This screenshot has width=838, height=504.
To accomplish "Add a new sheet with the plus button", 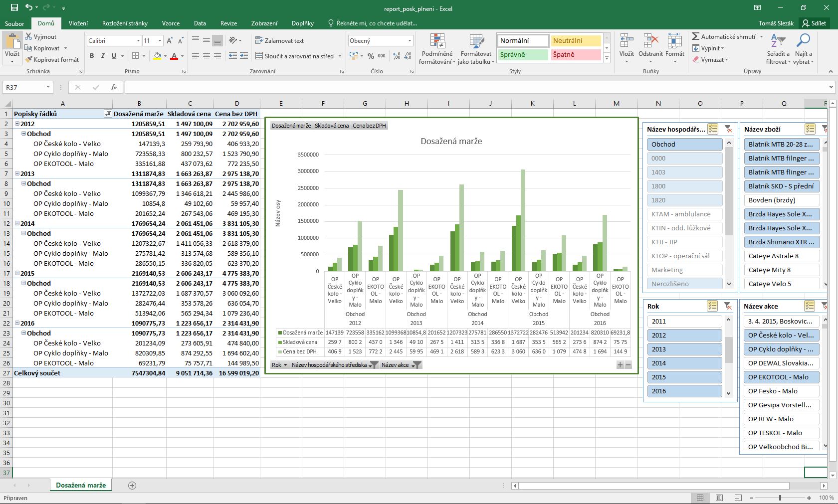I will [x=132, y=485].
